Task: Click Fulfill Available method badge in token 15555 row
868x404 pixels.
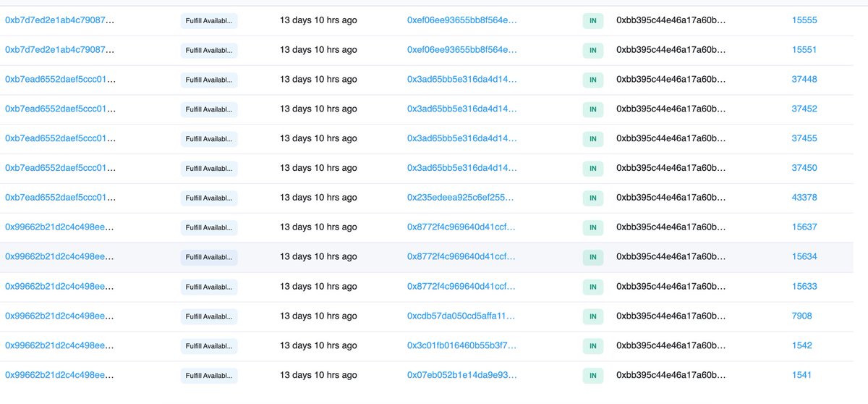Action: click(x=209, y=21)
